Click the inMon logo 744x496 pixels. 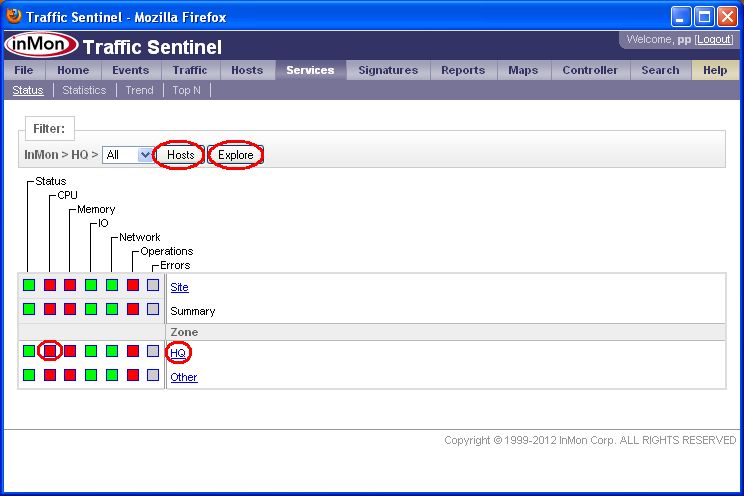[41, 45]
